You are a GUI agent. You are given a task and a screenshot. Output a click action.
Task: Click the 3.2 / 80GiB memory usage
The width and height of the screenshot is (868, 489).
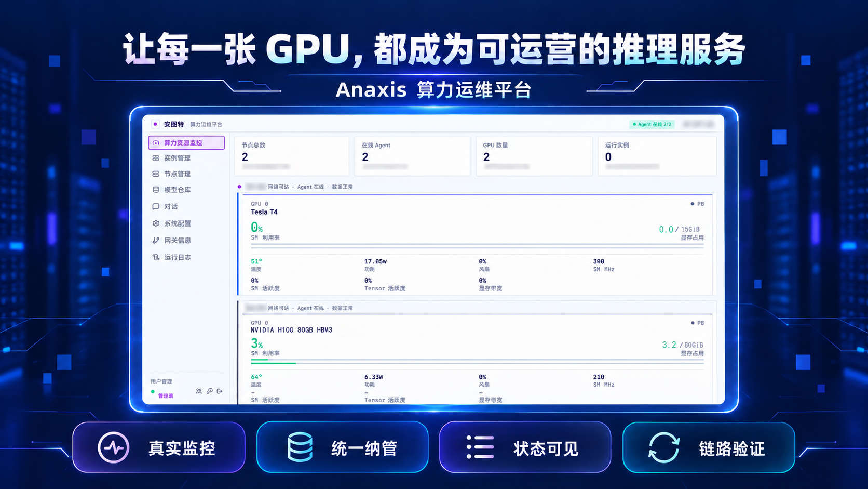pos(683,345)
